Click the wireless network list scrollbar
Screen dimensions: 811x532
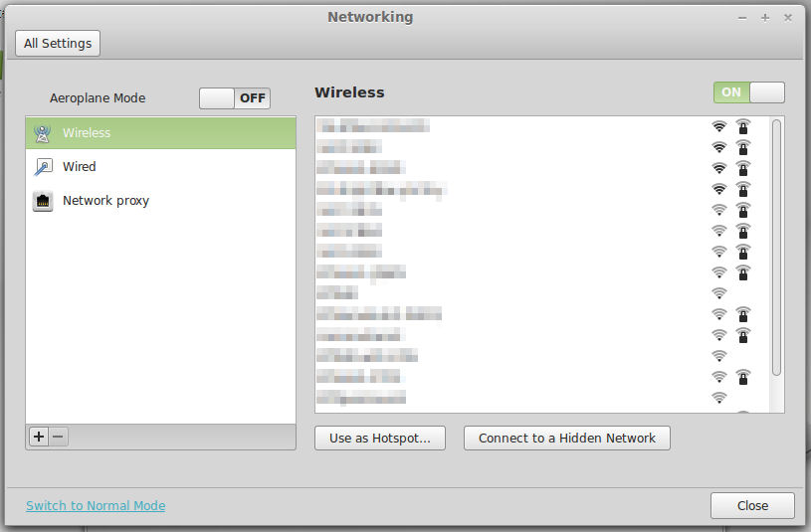(776, 249)
